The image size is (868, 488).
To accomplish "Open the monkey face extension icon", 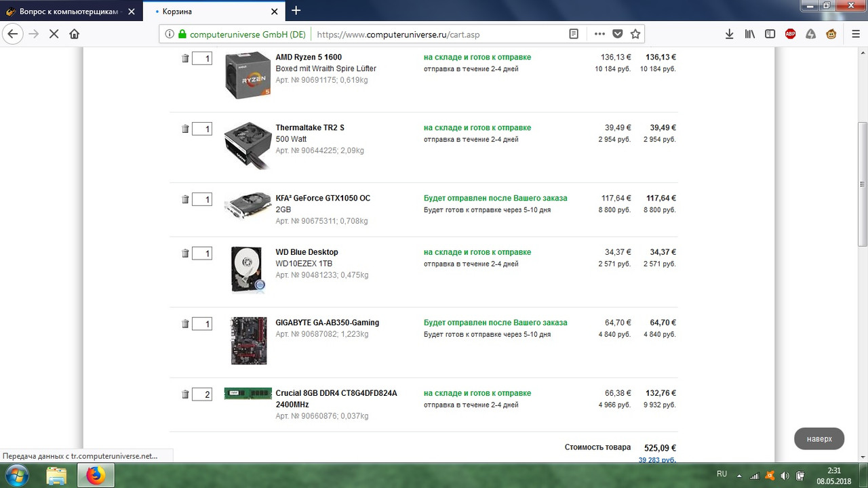I will 831,34.
